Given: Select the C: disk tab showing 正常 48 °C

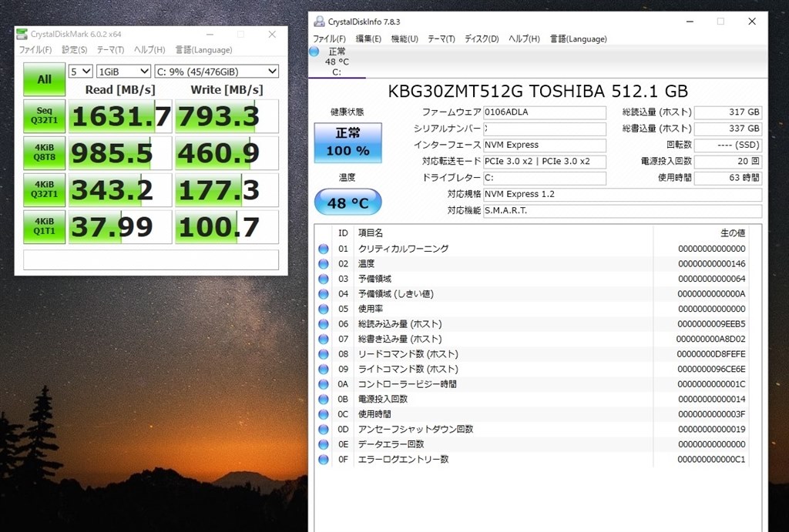Looking at the screenshot, I should [x=336, y=62].
